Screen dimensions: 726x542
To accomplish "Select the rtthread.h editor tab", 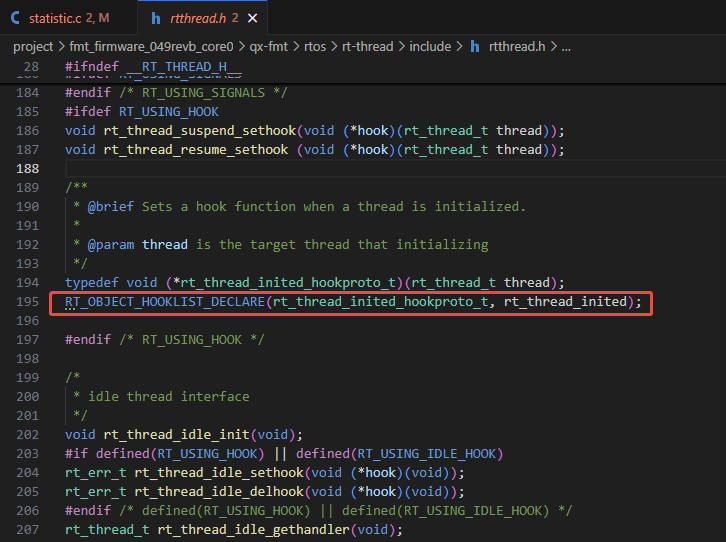I will 202,18.
